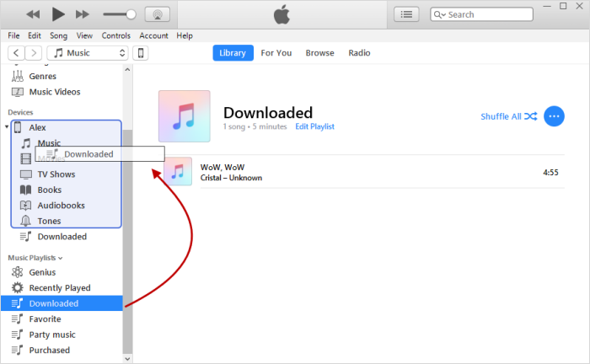Minimize the iTunes window
The height and width of the screenshot is (364, 590).
[547, 6]
